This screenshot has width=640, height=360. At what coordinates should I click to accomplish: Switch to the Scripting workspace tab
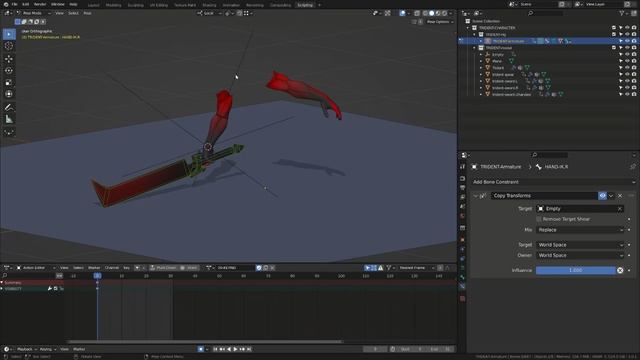(305, 5)
